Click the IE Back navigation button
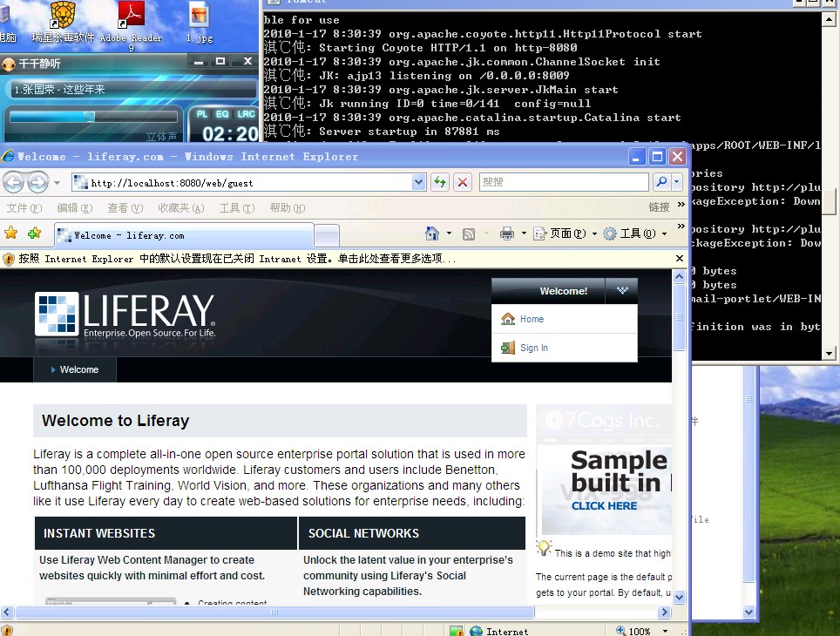This screenshot has width=840, height=636. point(13,183)
